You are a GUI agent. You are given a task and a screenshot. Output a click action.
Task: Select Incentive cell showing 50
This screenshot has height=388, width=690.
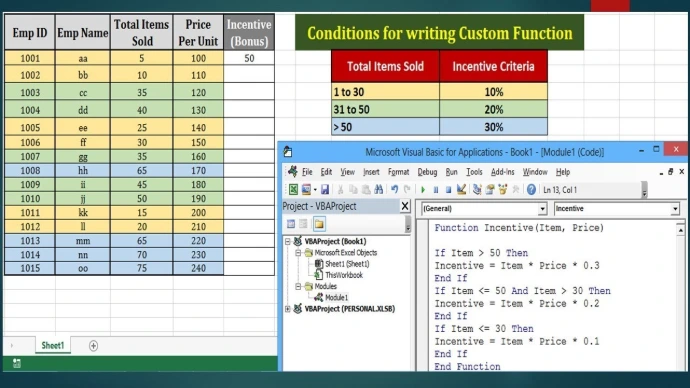(x=249, y=58)
